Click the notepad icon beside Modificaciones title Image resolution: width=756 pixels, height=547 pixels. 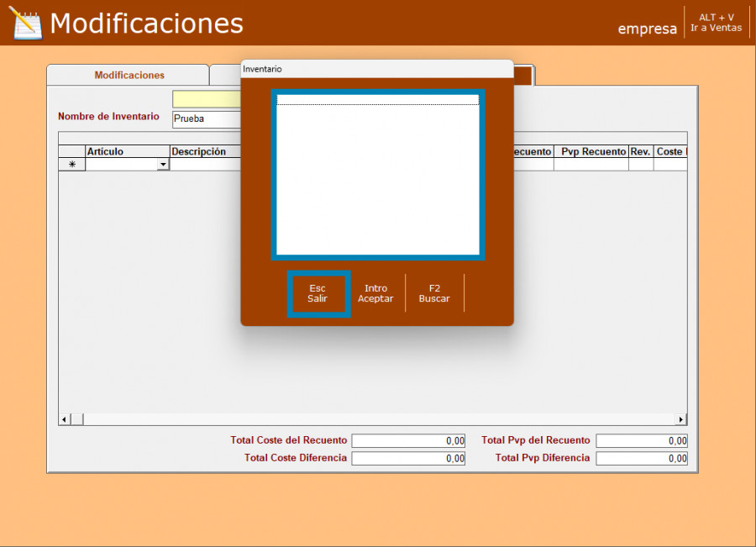click(x=25, y=23)
